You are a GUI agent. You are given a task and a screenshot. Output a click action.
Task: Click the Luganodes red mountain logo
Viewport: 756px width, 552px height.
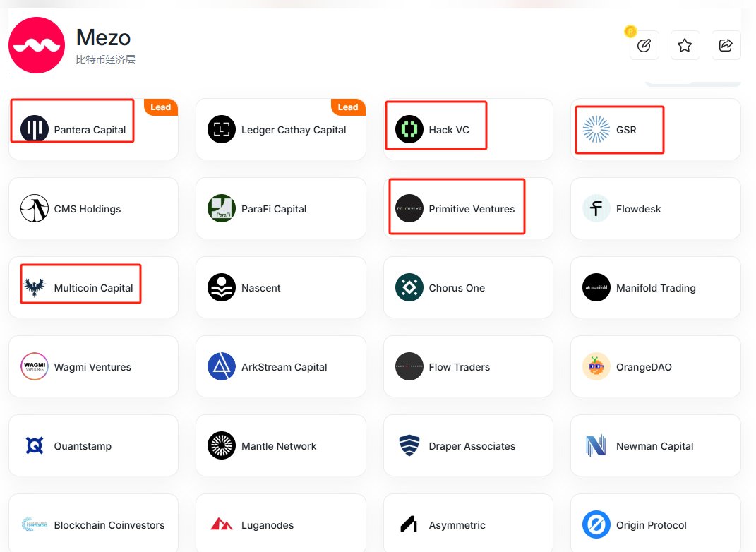click(222, 524)
